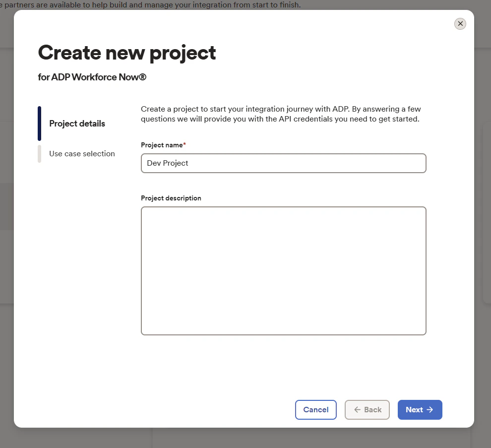The height and width of the screenshot is (448, 491).
Task: Click the integration journey instruction text
Action: pos(280,114)
